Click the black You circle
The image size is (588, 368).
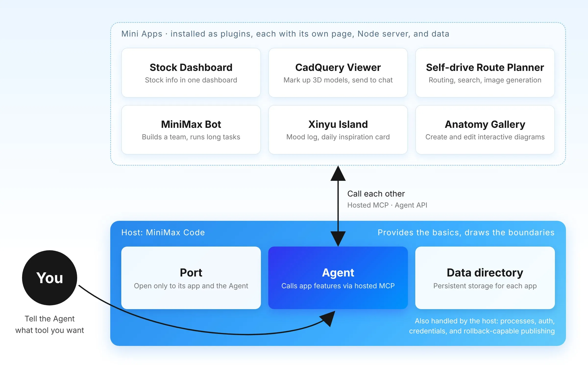click(x=49, y=278)
